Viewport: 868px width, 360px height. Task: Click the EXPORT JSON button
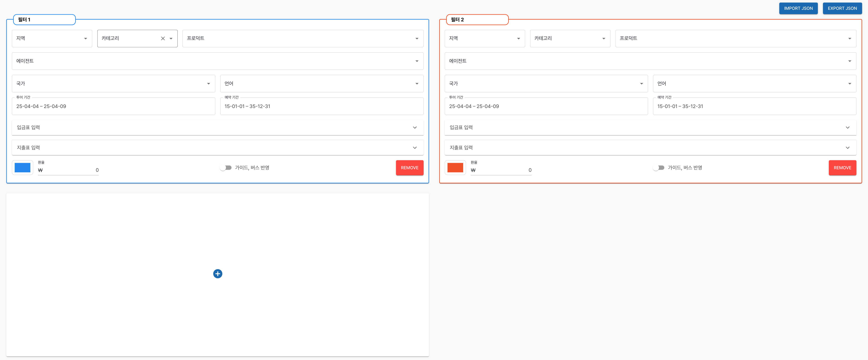842,8
